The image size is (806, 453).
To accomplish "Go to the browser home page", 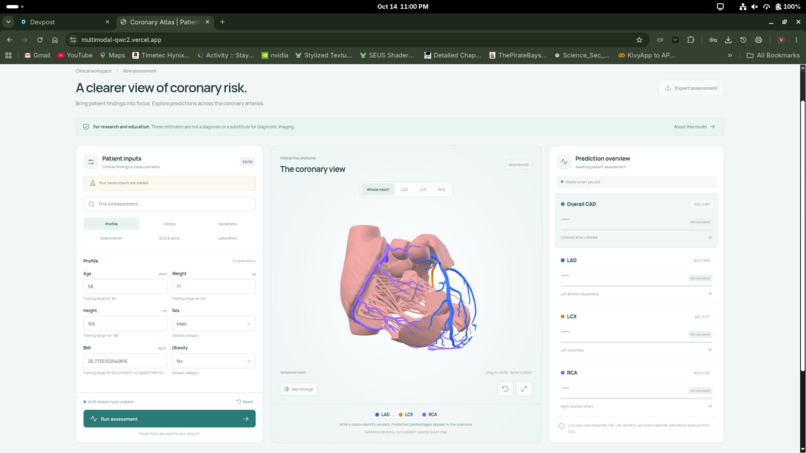I will pos(55,40).
